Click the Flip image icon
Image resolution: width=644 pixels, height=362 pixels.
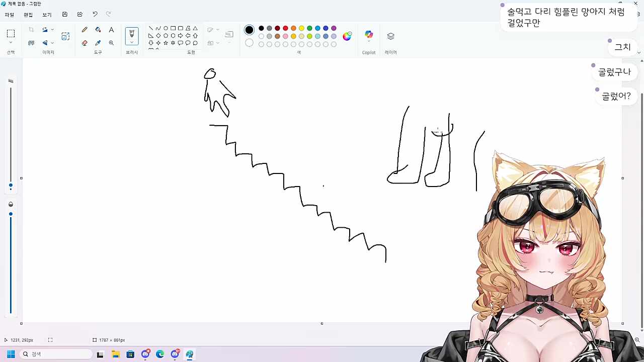coord(45,43)
